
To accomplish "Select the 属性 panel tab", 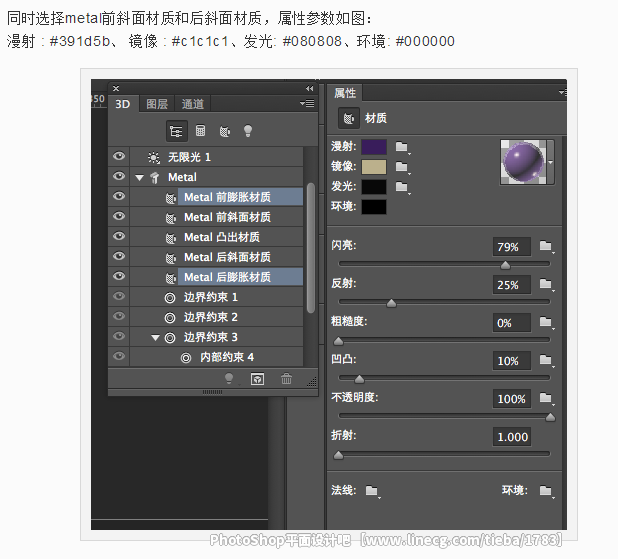I will point(345,93).
